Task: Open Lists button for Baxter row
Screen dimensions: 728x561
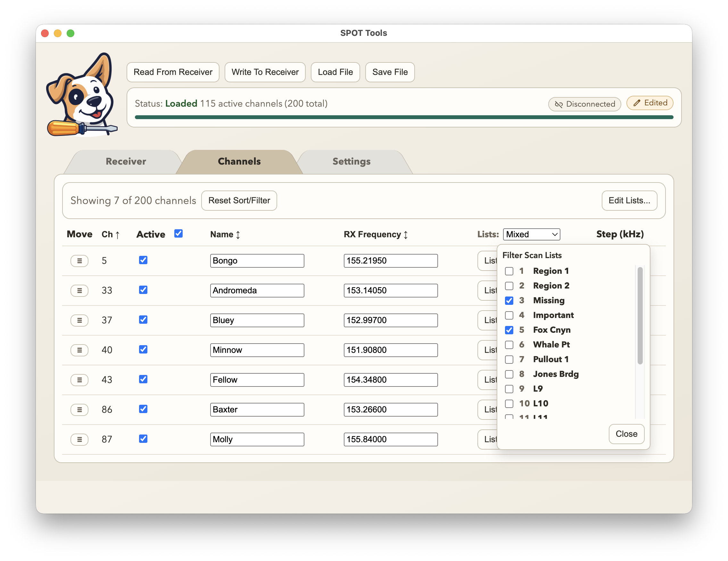Action: (x=488, y=410)
